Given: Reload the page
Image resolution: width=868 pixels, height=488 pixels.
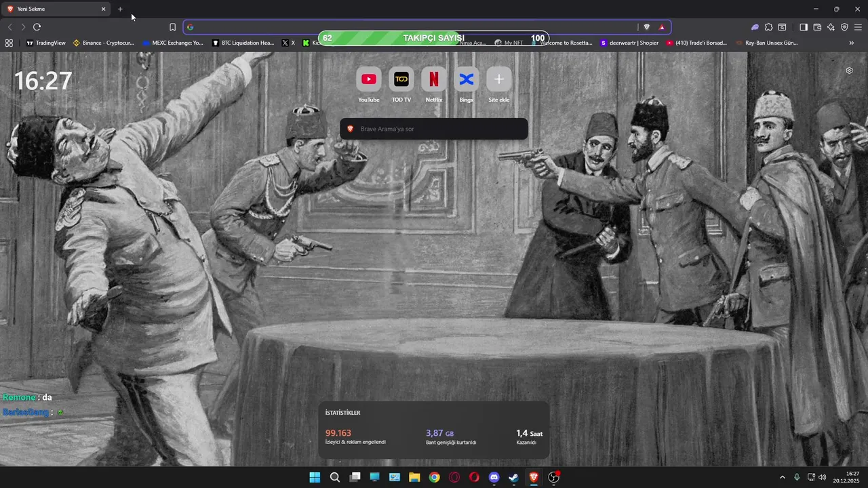Looking at the screenshot, I should 37,27.
